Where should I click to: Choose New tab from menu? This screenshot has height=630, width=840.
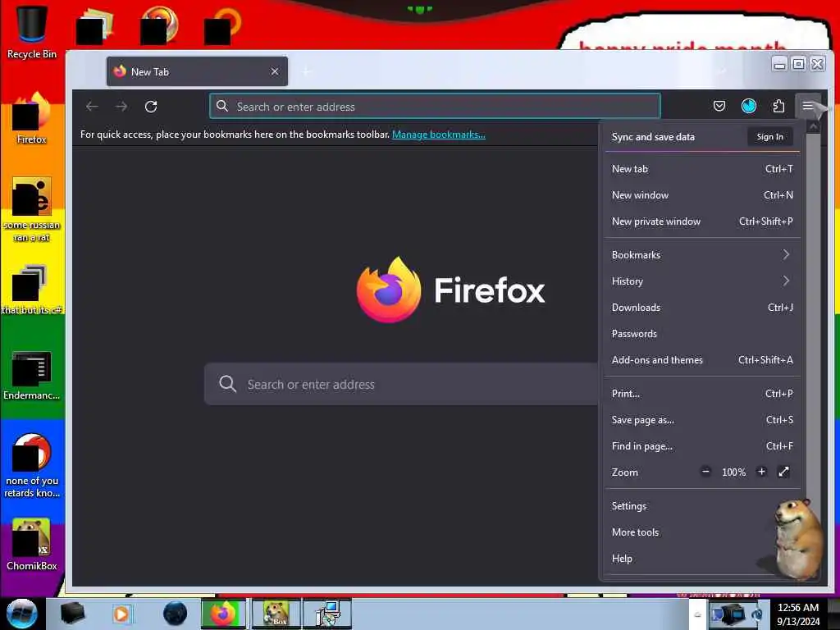click(x=702, y=169)
